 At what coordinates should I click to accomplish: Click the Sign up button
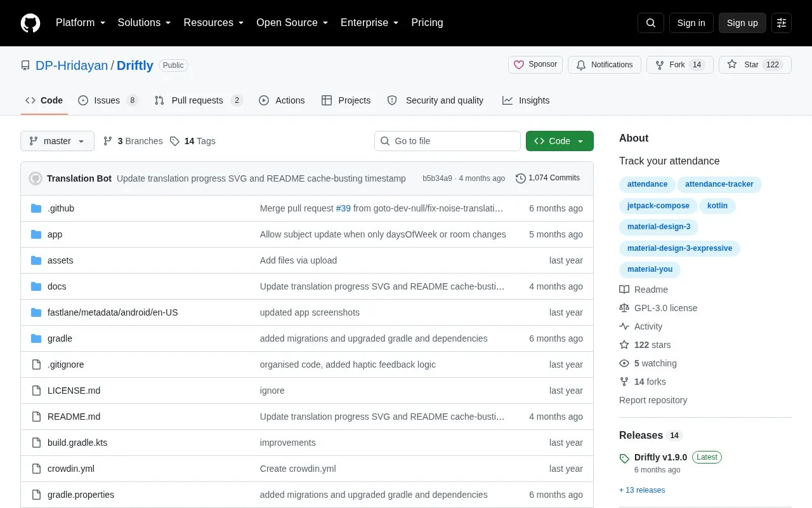click(x=742, y=23)
